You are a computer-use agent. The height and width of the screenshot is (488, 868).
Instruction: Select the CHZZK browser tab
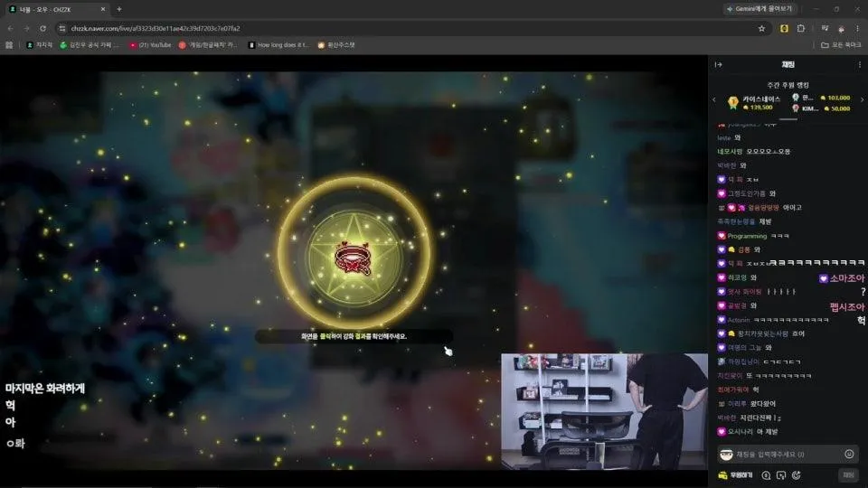point(57,9)
